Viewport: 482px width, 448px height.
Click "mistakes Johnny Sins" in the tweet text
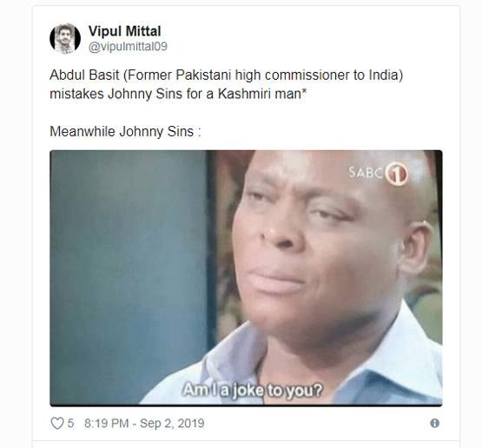116,94
